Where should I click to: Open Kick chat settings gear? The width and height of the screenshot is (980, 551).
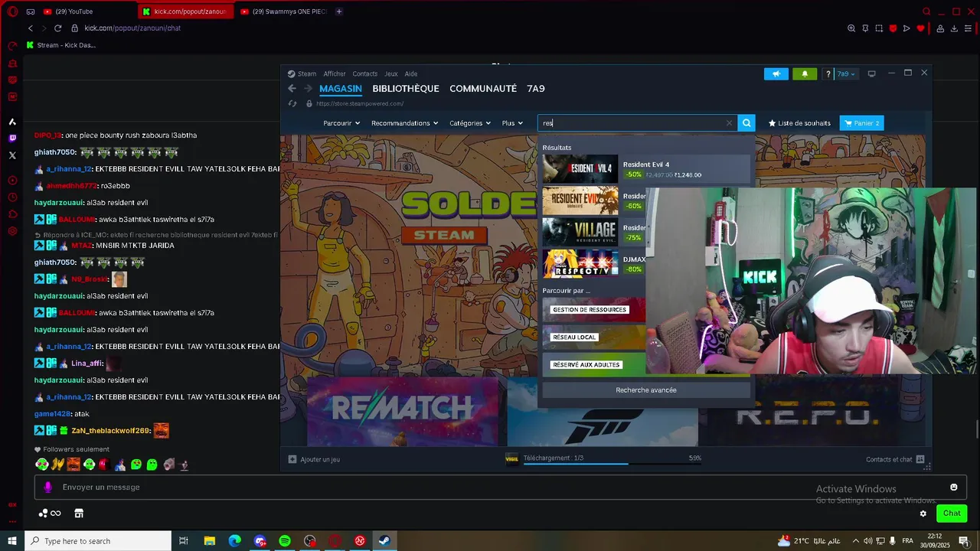click(923, 514)
